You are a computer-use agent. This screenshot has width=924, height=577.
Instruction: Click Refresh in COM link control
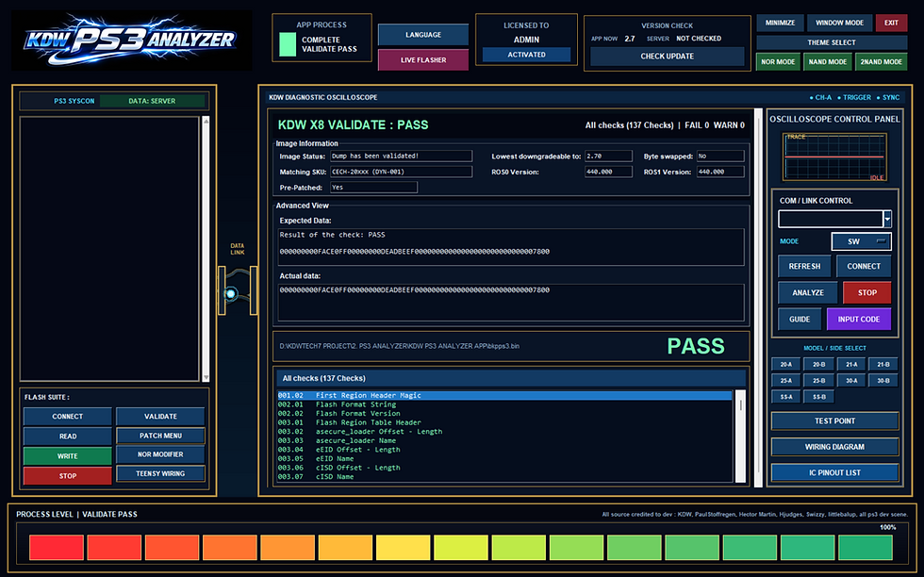pos(804,267)
